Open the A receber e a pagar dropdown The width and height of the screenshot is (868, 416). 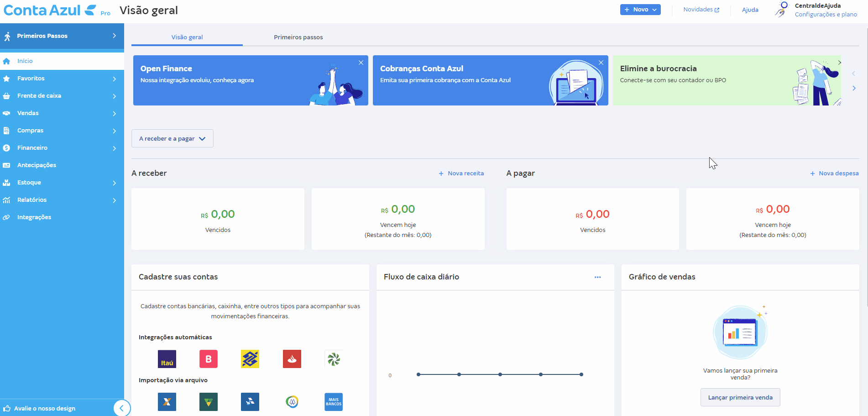click(172, 139)
